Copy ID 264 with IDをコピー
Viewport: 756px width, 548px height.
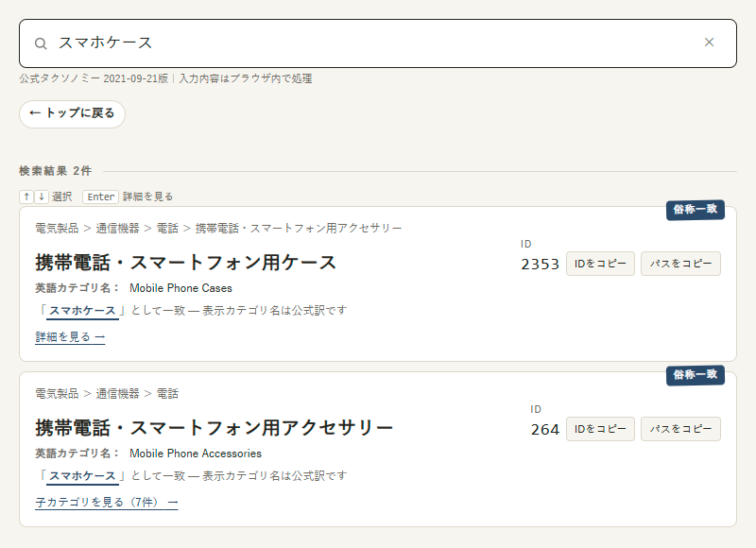coord(600,429)
